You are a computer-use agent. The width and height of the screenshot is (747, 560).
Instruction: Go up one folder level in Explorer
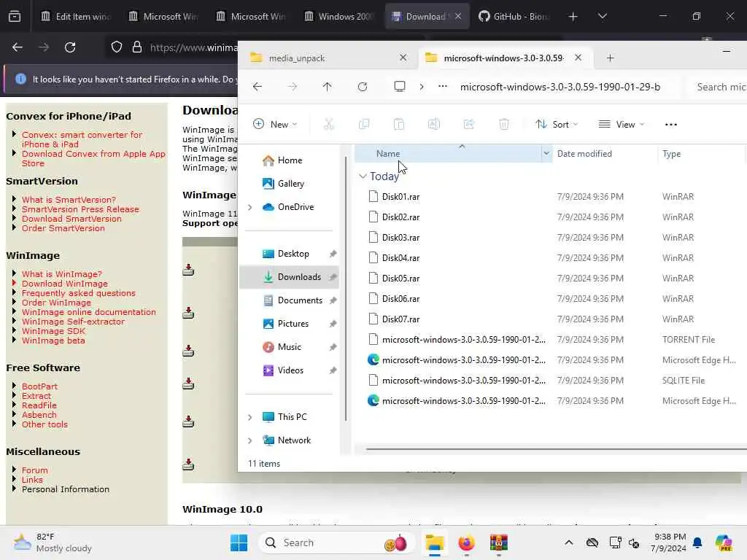[327, 87]
